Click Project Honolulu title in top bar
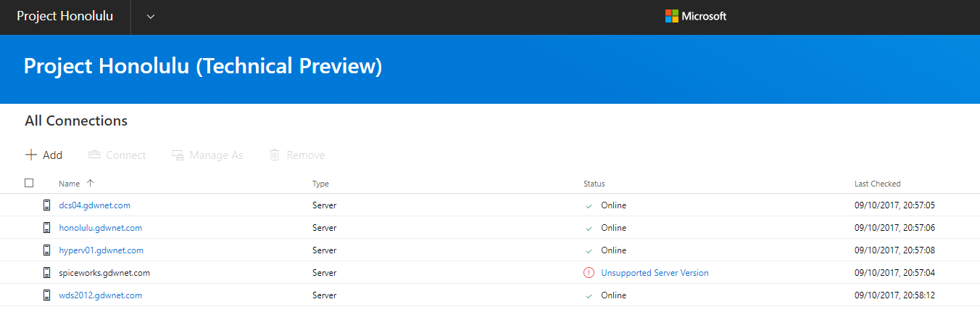This screenshot has width=980, height=315. pos(65,16)
